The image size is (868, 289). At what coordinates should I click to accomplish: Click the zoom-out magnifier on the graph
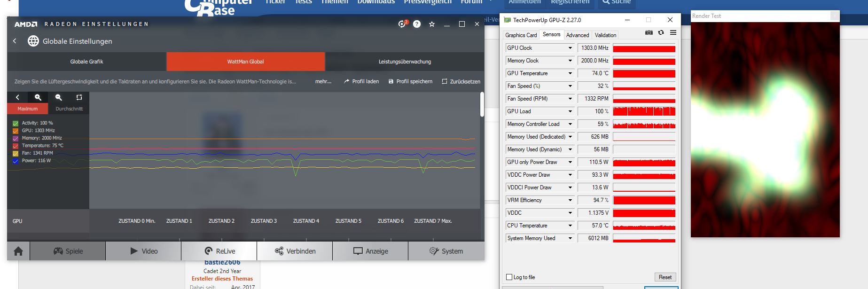click(x=59, y=97)
